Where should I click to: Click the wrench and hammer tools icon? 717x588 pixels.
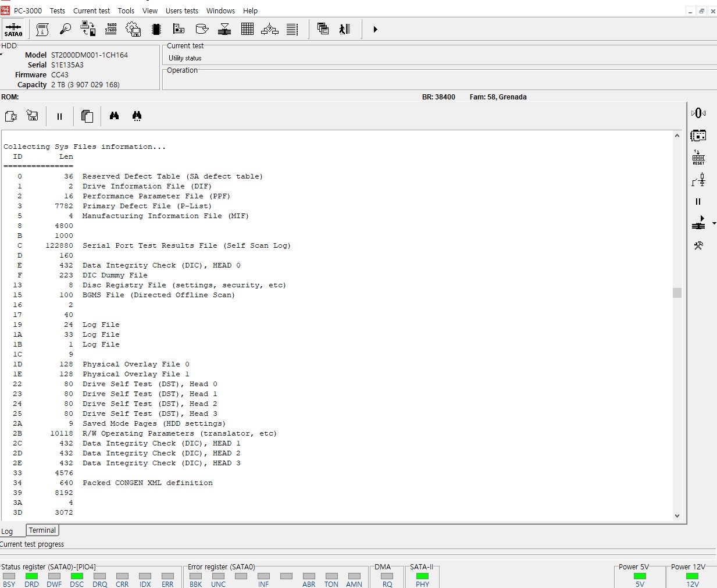point(698,245)
